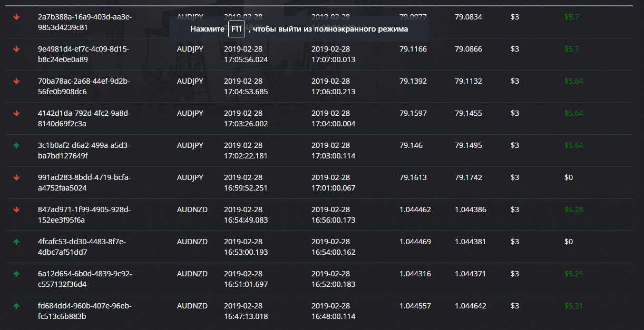Viewport: 644px width, 330px height.
Task: Select the close price 1.044371
Action: pyautogui.click(x=471, y=274)
